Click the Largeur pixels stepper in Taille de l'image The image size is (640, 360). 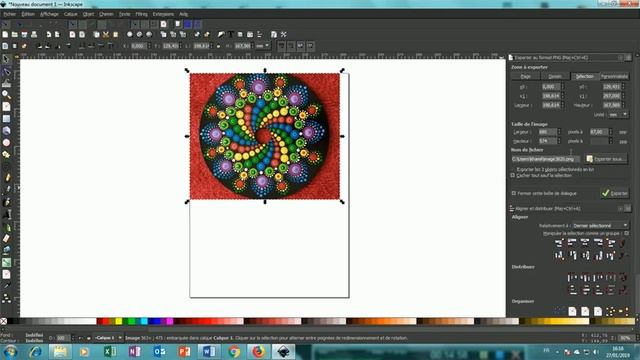559,132
